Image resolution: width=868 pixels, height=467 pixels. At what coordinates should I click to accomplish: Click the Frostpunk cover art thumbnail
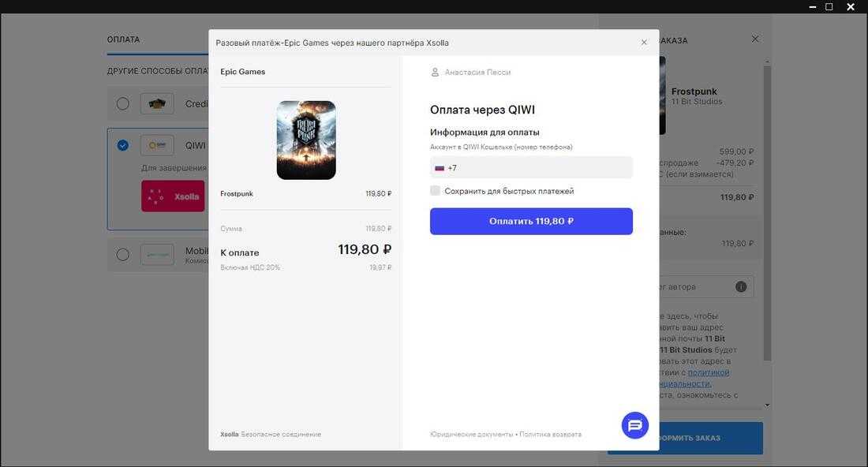(306, 140)
